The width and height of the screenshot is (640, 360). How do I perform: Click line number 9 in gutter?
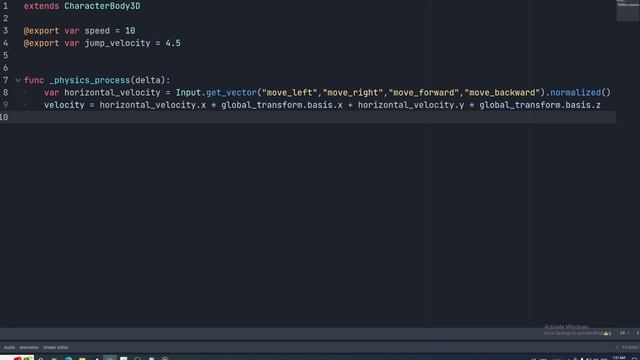tap(5, 105)
